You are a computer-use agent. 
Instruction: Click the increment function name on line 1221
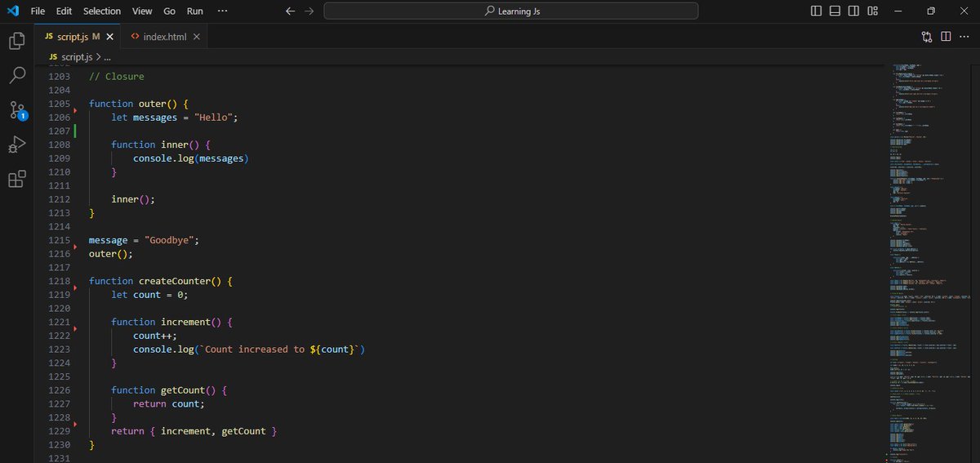click(185, 322)
